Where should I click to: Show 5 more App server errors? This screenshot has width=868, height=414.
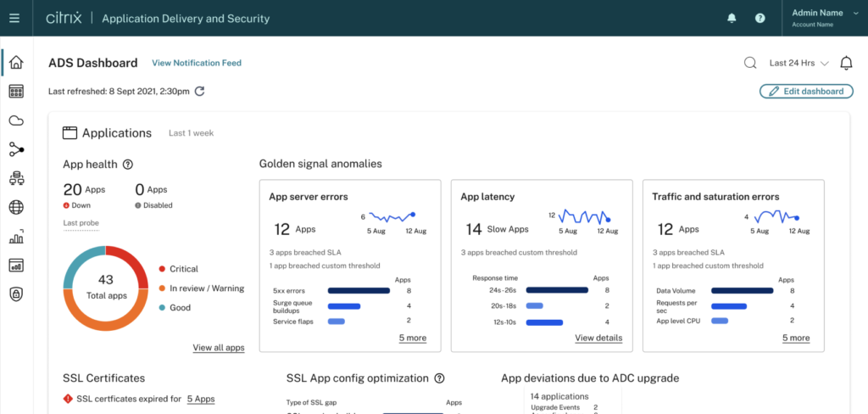click(413, 338)
